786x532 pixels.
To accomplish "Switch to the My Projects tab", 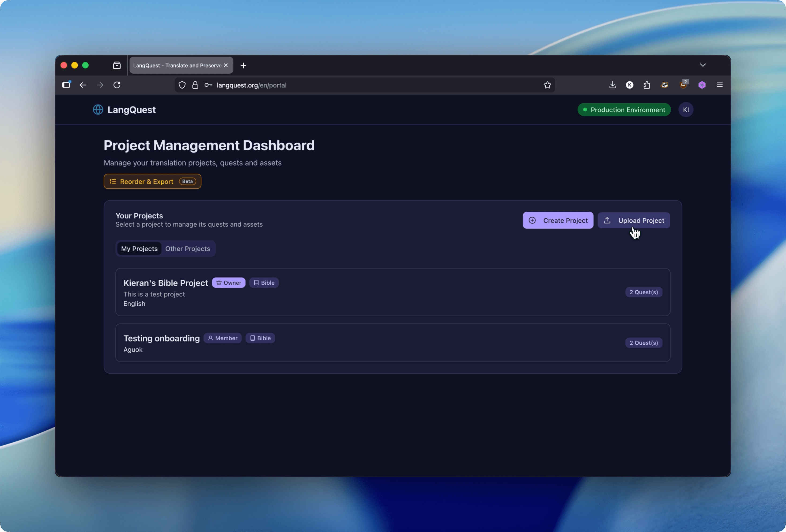I will (x=139, y=249).
